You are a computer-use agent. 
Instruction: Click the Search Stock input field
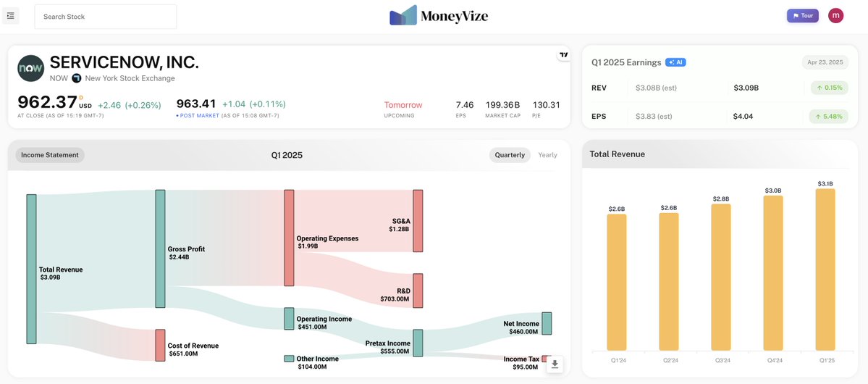point(106,17)
